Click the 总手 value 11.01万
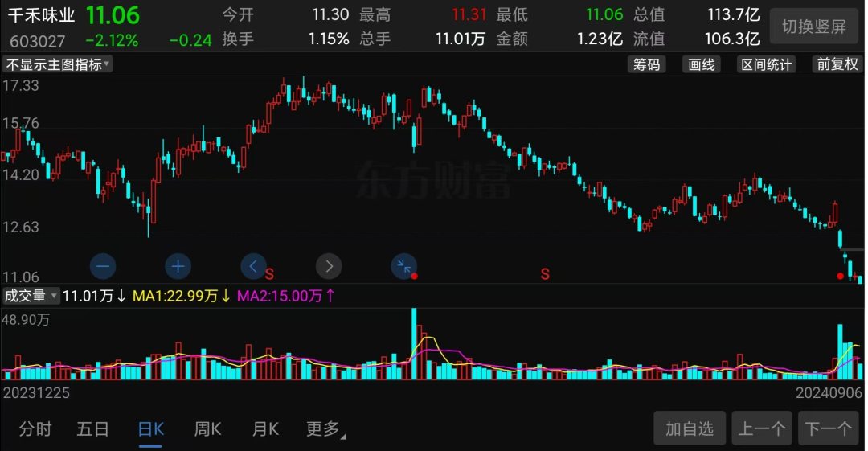The width and height of the screenshot is (868, 451). tap(461, 39)
